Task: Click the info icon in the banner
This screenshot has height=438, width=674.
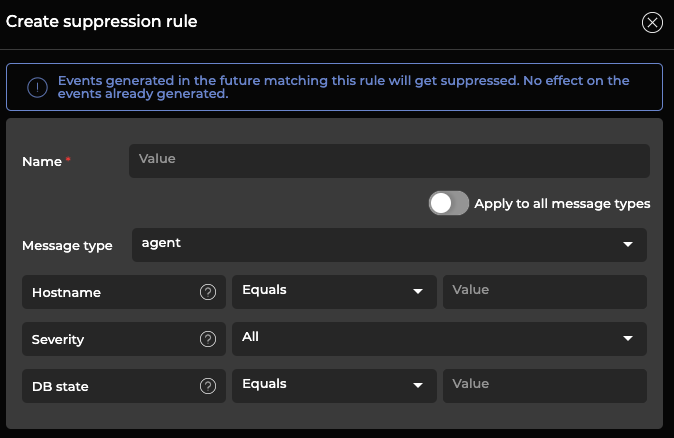Action: point(37,88)
